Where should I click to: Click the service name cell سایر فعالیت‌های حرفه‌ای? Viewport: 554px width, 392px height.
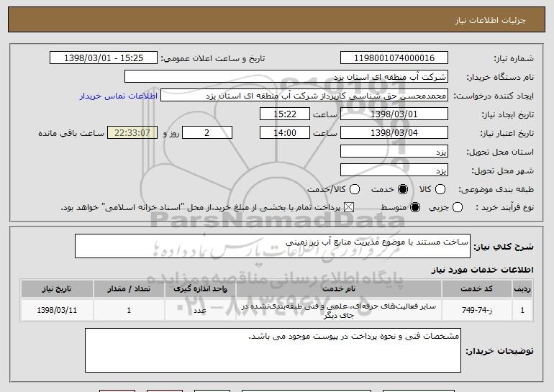click(x=339, y=311)
